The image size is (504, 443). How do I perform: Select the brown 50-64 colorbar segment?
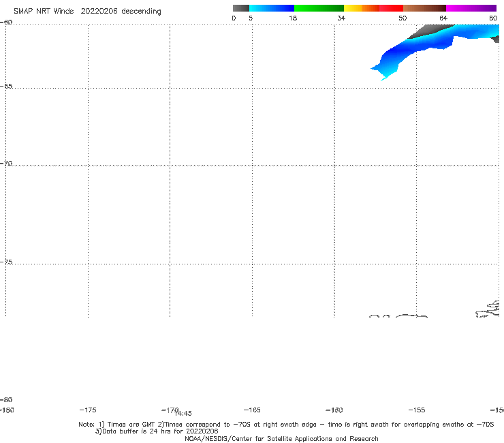(424, 8)
